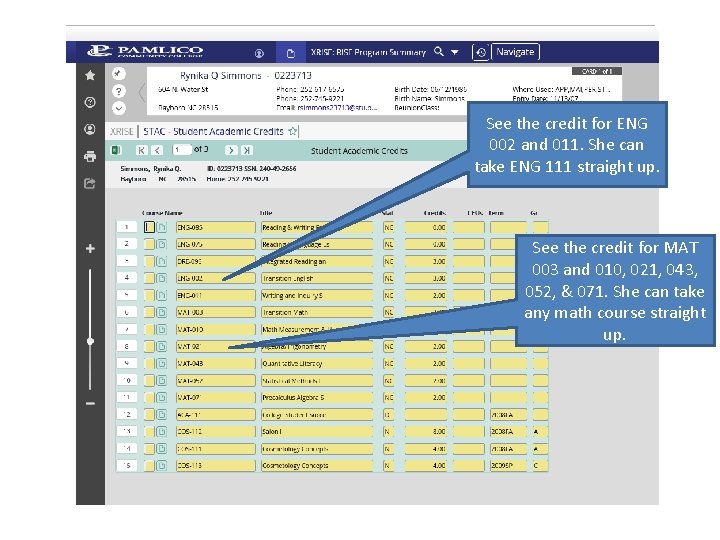720x540 pixels.
Task: Export to Excel with the green spreadsheet icon
Action: (116, 150)
